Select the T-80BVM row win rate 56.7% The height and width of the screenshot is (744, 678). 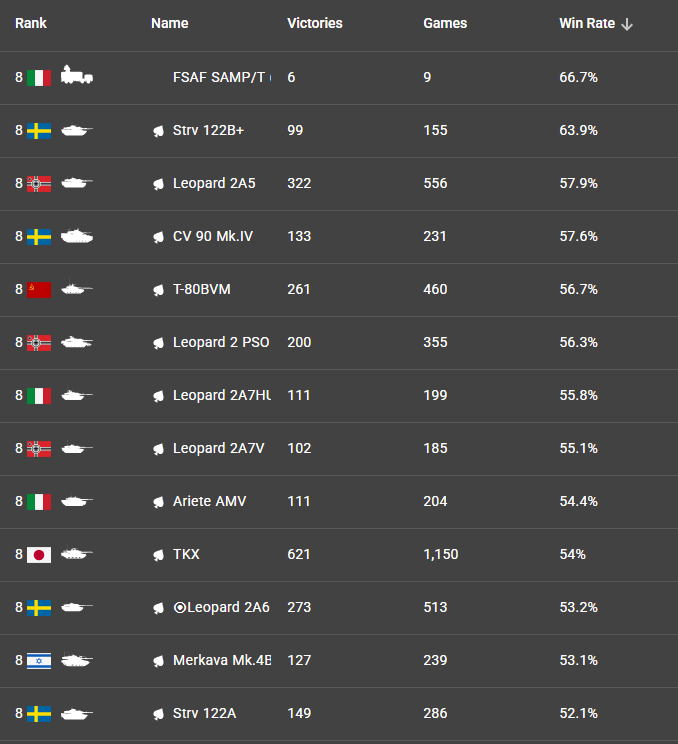click(578, 289)
